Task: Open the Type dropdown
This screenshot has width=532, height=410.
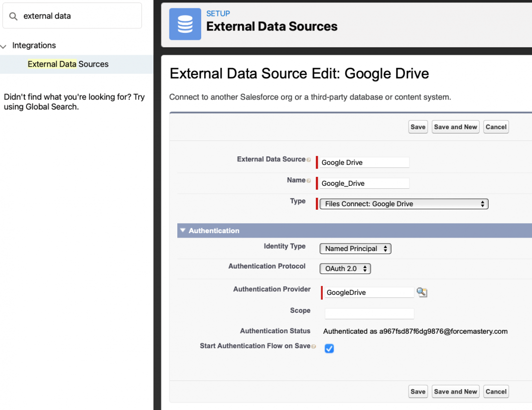Action: [x=404, y=204]
